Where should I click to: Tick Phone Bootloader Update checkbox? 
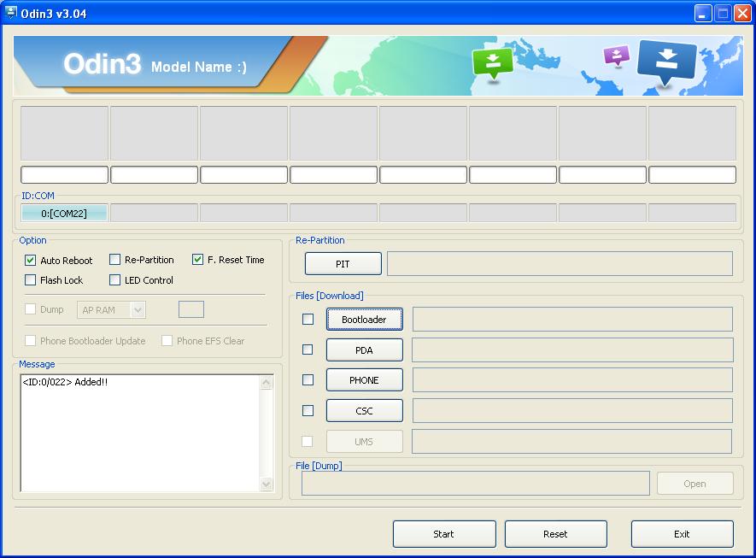tap(31, 340)
